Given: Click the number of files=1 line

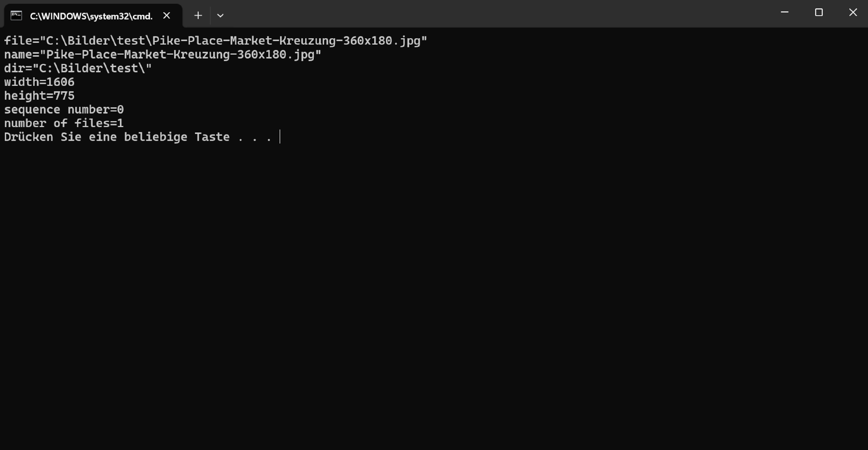Looking at the screenshot, I should (x=64, y=124).
